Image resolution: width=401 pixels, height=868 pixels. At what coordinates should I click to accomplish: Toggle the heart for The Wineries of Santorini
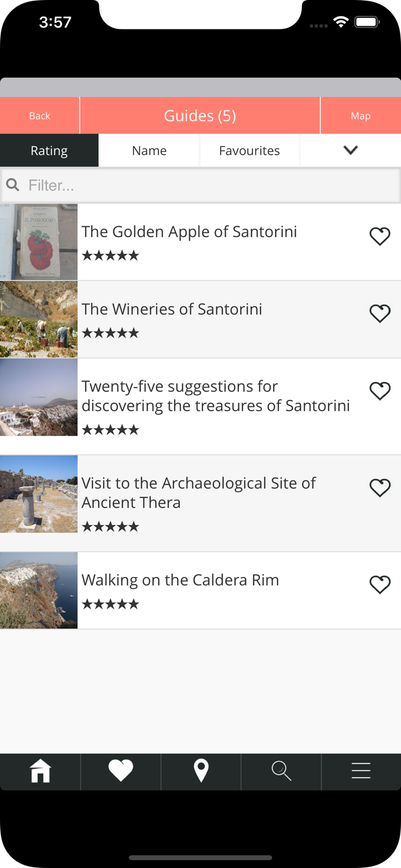click(380, 314)
